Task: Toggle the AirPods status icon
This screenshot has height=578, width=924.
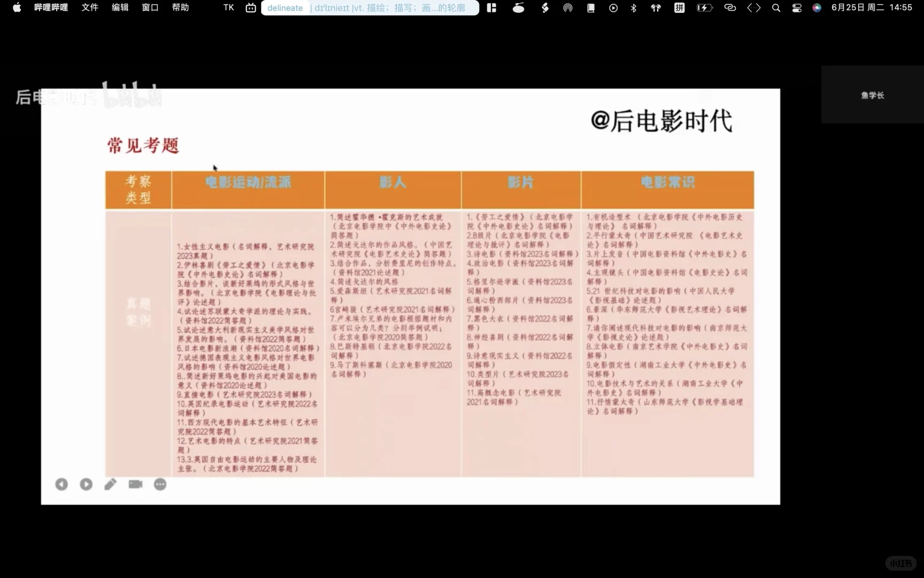Action: [x=655, y=7]
